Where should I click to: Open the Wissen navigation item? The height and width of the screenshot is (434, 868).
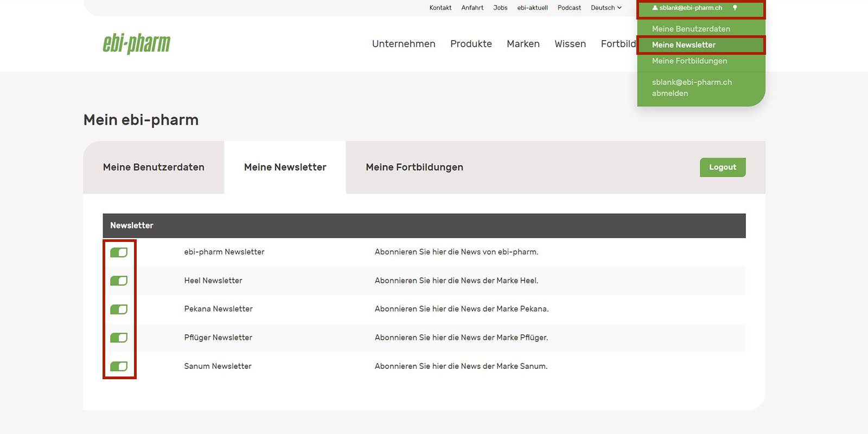coord(570,44)
